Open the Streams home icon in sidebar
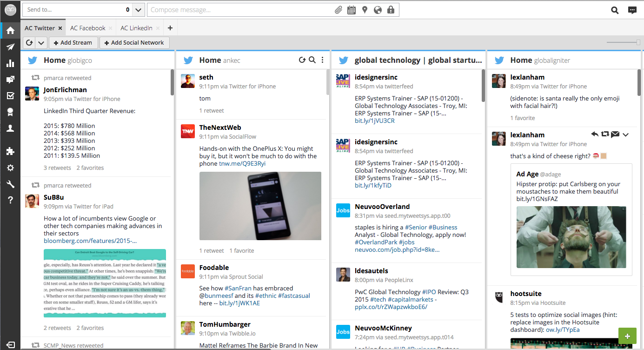The height and width of the screenshot is (350, 644). (10, 30)
